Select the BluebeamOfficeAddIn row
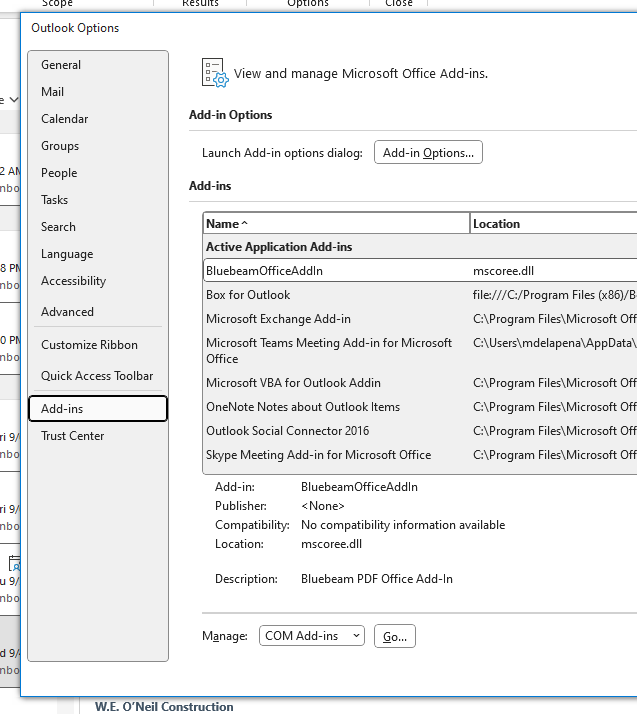 [x=420, y=270]
